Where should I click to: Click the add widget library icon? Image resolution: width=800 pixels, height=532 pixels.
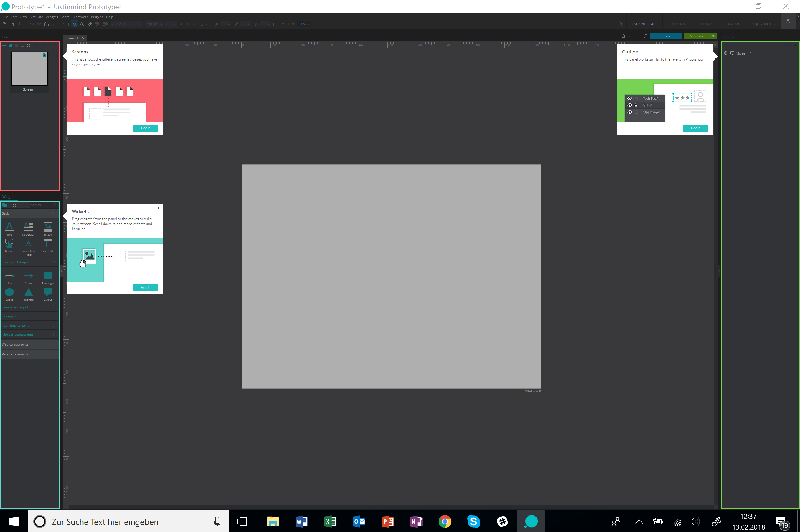pos(6,205)
